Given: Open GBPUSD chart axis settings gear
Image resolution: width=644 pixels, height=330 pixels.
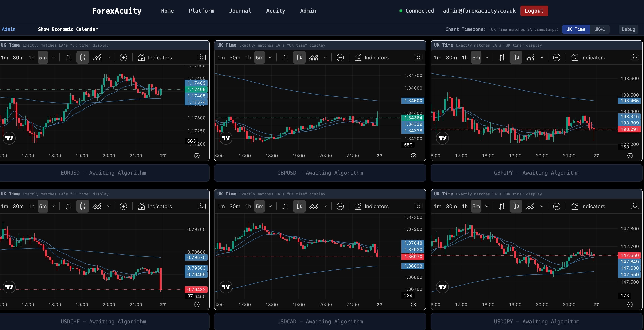Looking at the screenshot, I should click(414, 155).
